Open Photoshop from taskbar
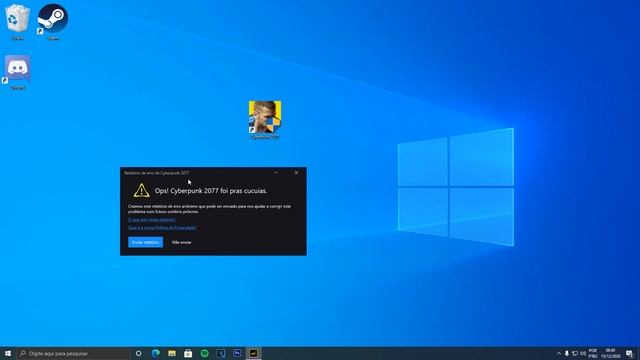640x360 pixels. 237,353
